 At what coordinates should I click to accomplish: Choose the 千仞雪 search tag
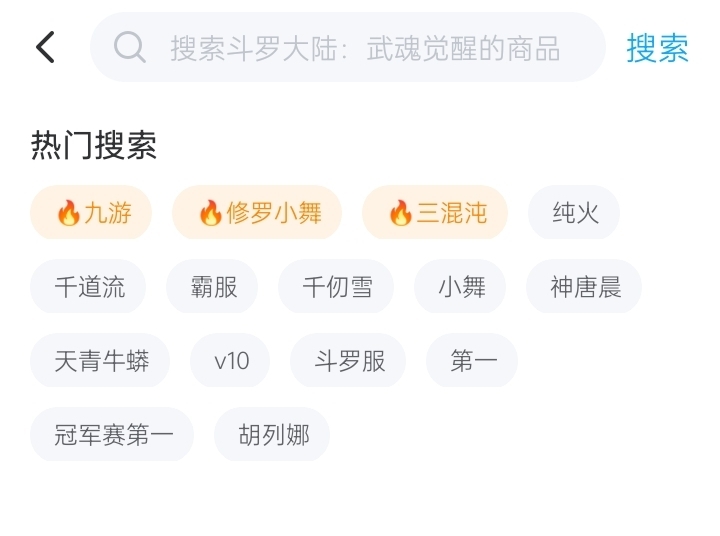(337, 287)
